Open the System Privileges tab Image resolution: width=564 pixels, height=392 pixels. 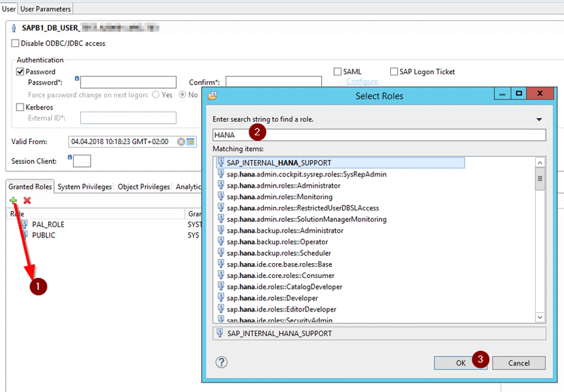point(85,187)
